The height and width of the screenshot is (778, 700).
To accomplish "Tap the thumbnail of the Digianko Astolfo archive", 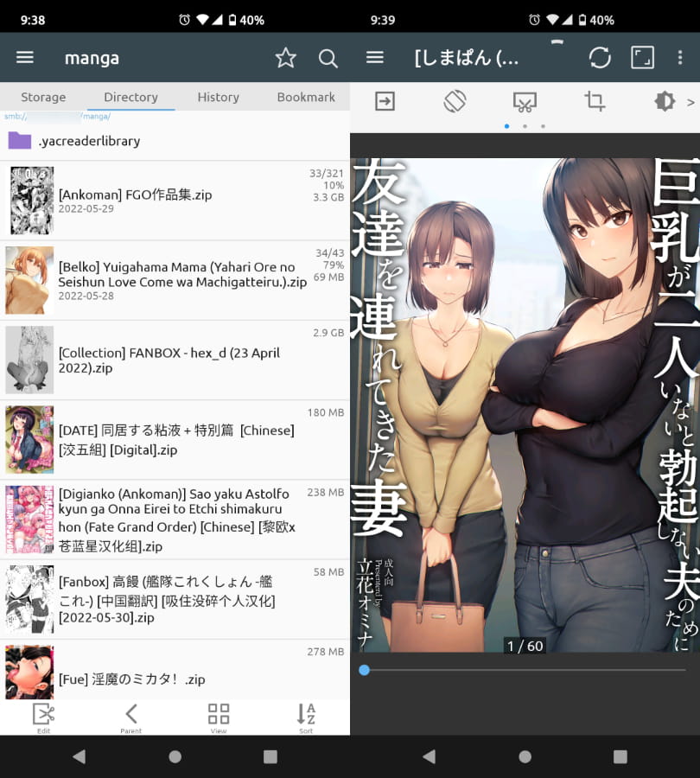I will click(x=29, y=520).
